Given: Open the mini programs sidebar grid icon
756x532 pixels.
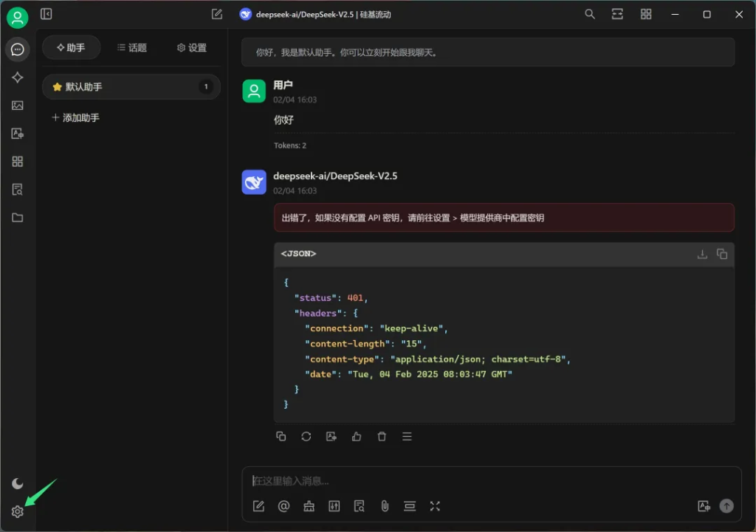Looking at the screenshot, I should (18, 162).
